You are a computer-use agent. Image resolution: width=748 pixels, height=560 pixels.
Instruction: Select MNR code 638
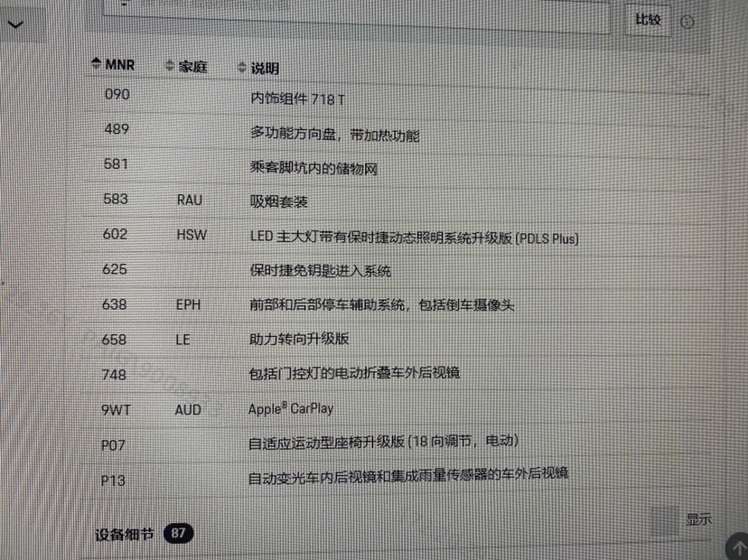[115, 304]
